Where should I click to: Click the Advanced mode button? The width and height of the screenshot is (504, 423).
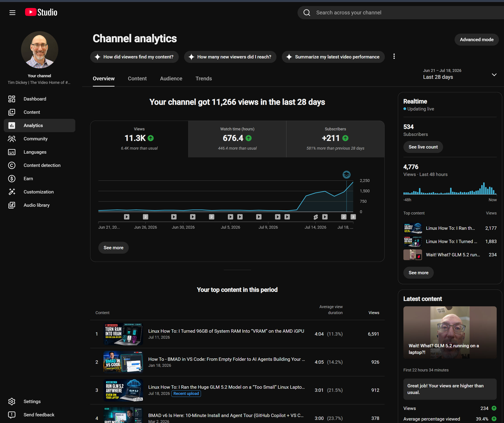pos(477,40)
